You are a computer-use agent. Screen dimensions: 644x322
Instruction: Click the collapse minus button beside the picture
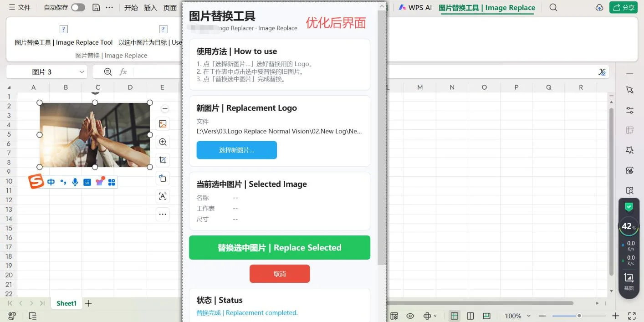(165, 109)
